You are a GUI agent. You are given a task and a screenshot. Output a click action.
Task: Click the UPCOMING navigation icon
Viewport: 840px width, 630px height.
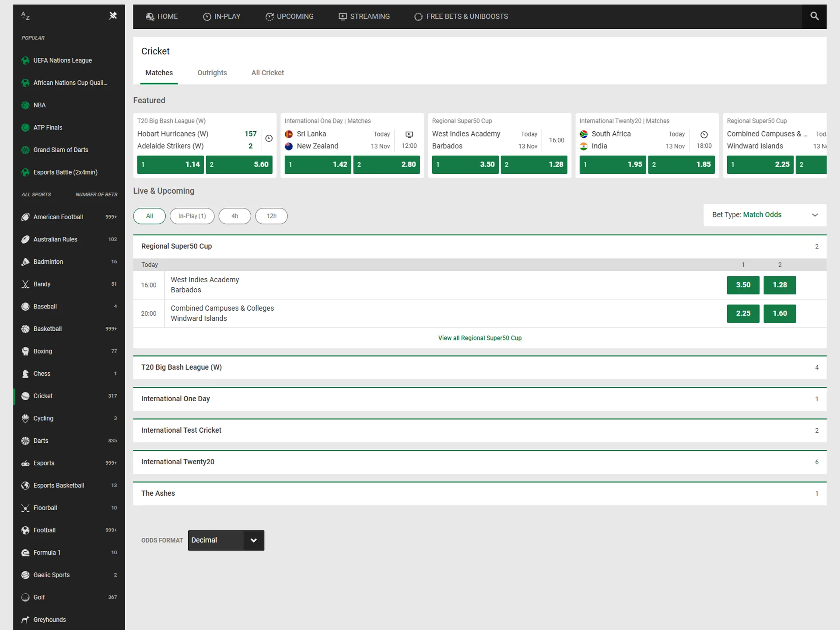[269, 17]
